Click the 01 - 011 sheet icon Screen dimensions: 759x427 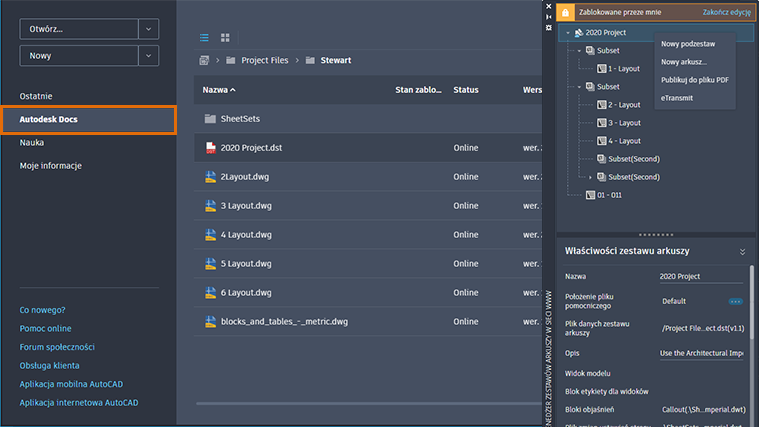590,195
